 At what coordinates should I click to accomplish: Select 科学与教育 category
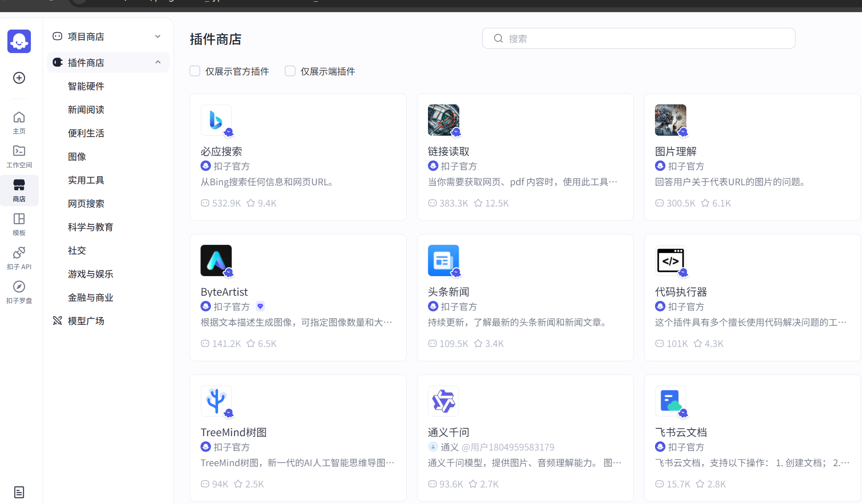[x=90, y=227]
